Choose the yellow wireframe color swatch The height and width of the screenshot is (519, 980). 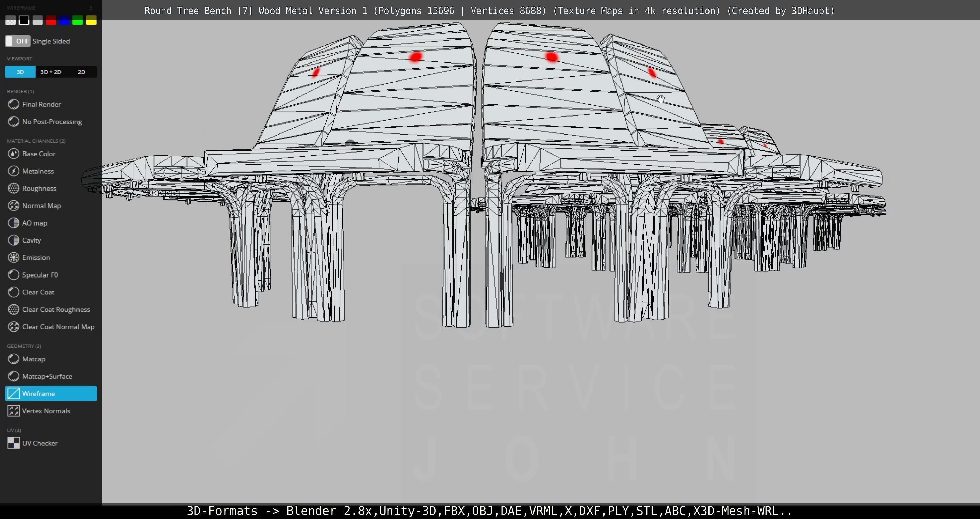tap(91, 20)
